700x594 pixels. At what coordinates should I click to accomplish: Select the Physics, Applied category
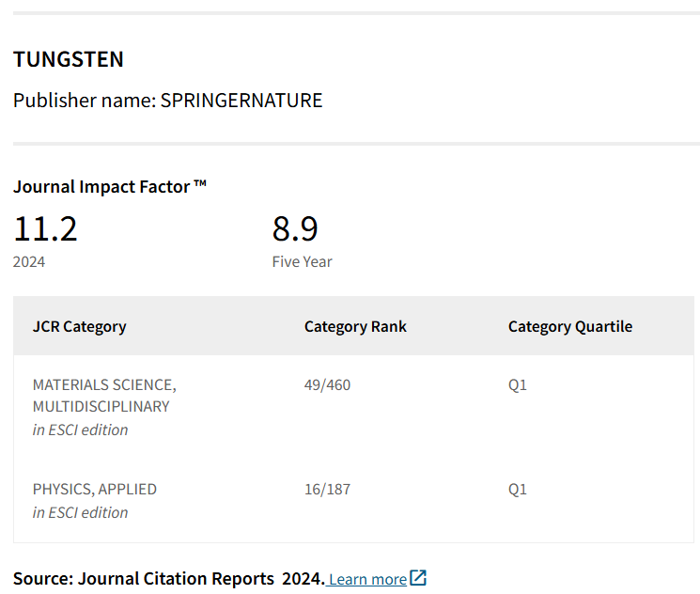[95, 489]
